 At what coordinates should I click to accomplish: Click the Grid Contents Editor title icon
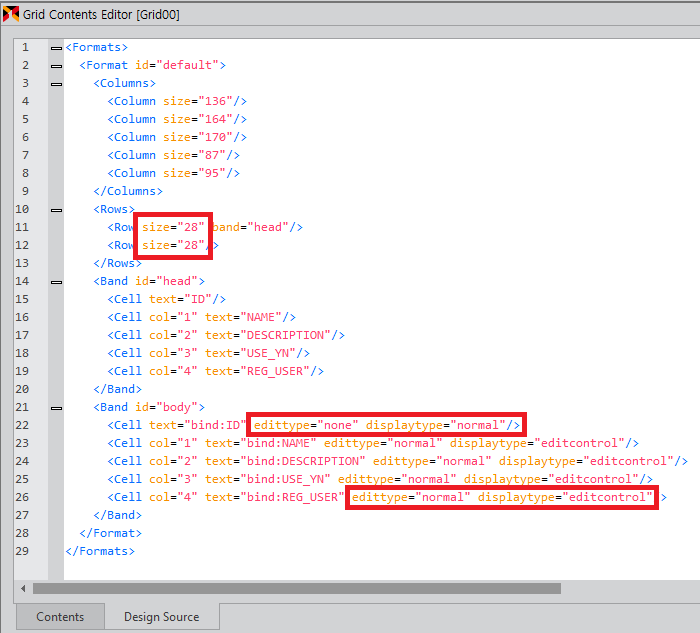11,15
